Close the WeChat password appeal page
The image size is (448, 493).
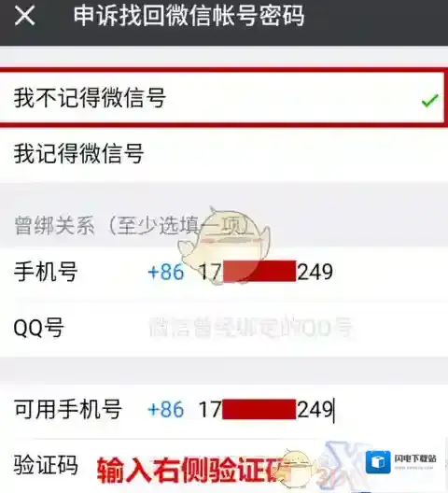click(24, 16)
